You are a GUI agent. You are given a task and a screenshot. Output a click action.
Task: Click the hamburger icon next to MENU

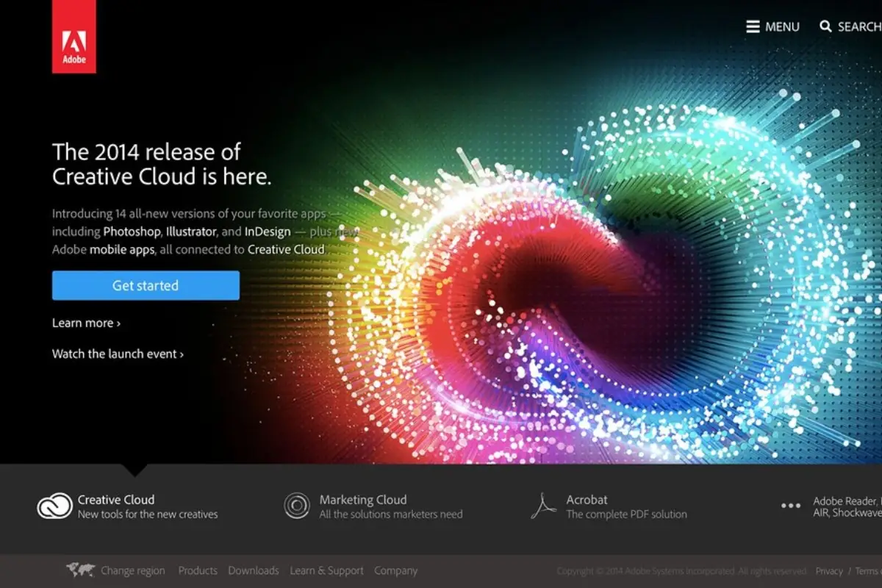tap(753, 26)
